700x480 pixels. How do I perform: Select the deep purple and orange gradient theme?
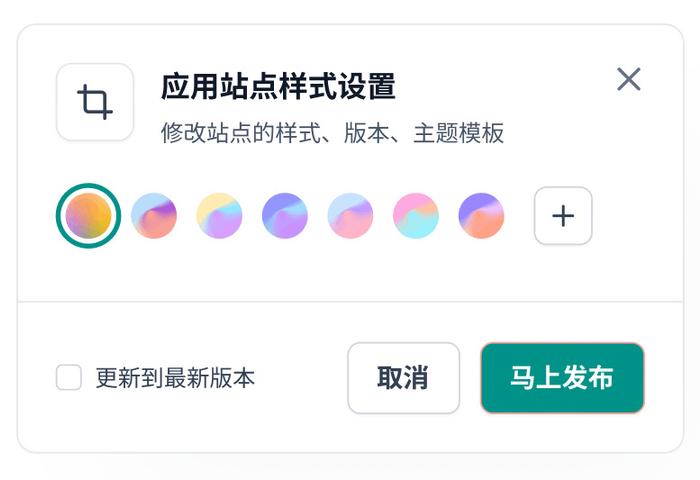(x=481, y=216)
